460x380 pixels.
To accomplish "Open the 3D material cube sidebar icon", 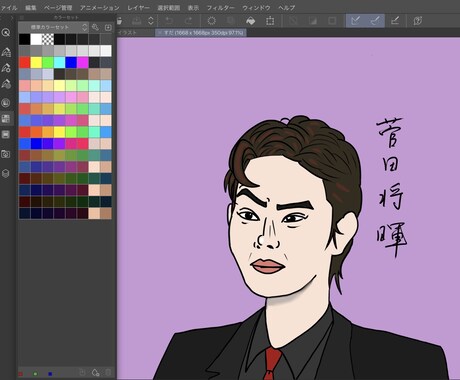I will [x=6, y=173].
